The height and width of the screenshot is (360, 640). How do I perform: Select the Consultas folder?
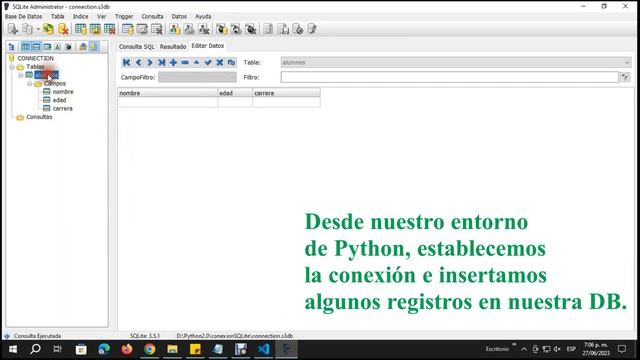(x=39, y=117)
